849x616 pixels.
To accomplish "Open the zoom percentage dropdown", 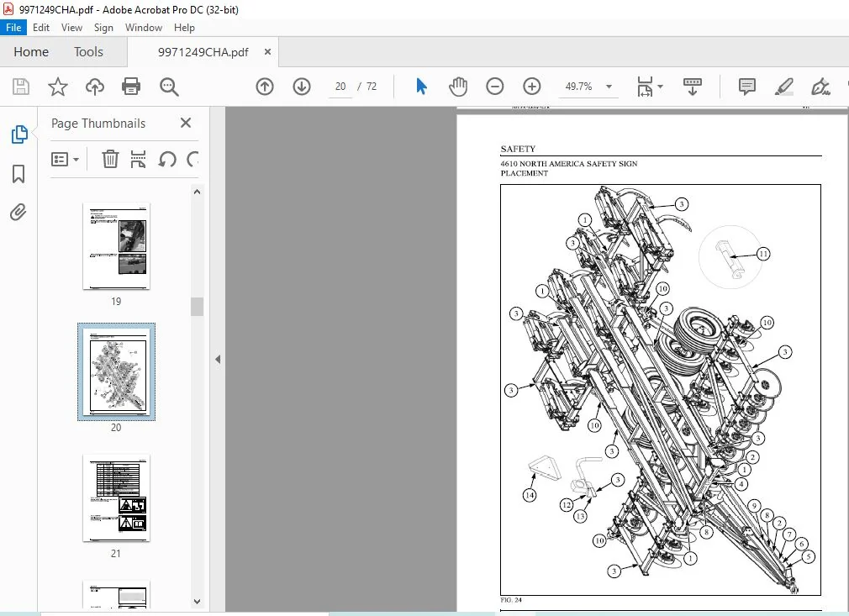I will tap(609, 87).
